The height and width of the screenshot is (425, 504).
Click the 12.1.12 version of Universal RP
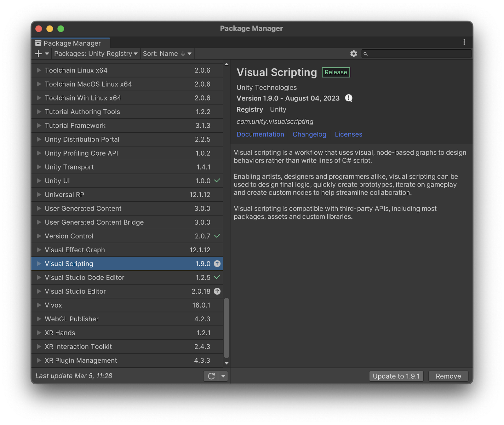(x=200, y=195)
